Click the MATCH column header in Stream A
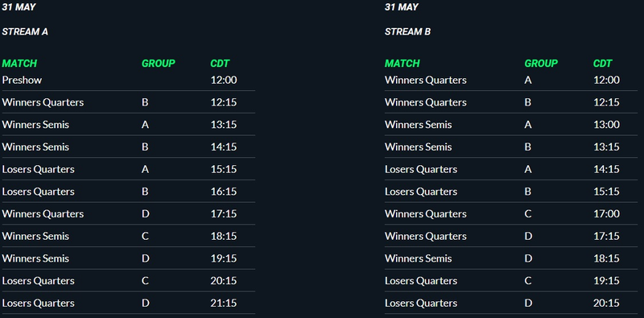 point(19,64)
